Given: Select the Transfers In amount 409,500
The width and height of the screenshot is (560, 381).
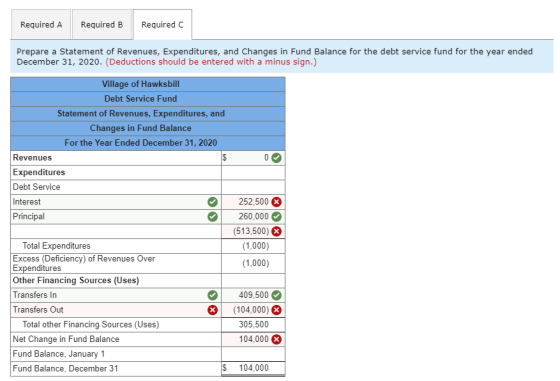Looking at the screenshot, I should click(253, 295).
